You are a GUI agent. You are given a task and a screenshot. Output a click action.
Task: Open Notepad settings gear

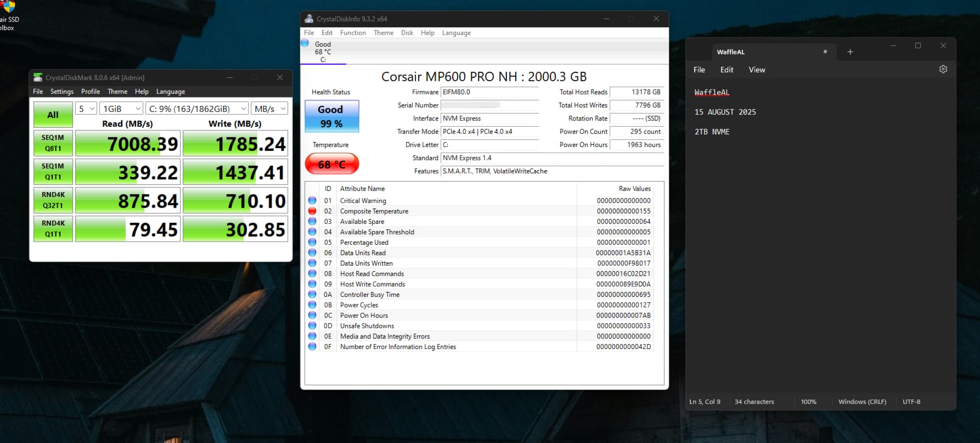point(943,69)
